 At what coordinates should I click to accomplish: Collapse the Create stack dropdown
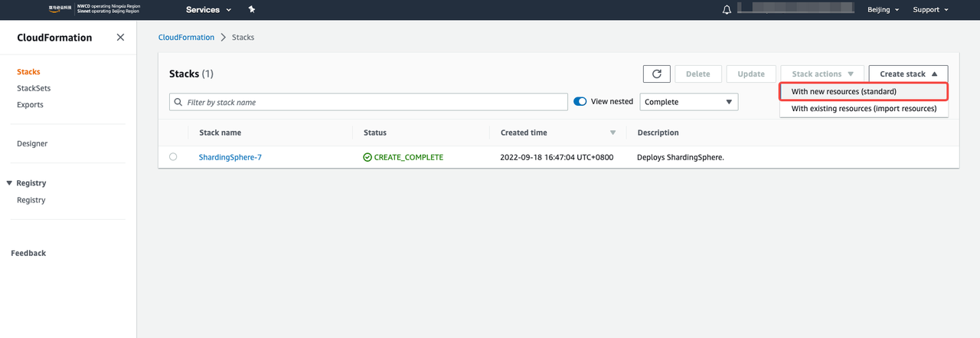(908, 74)
